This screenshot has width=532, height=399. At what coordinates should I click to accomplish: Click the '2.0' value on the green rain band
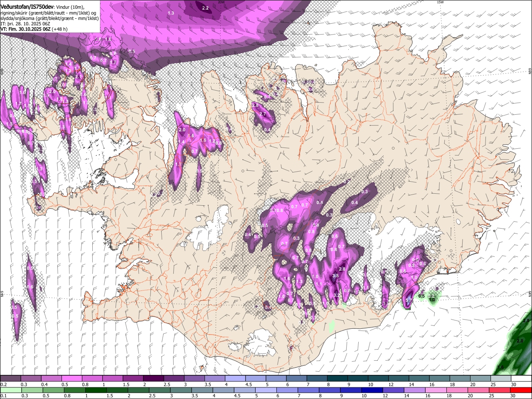click(x=520, y=341)
